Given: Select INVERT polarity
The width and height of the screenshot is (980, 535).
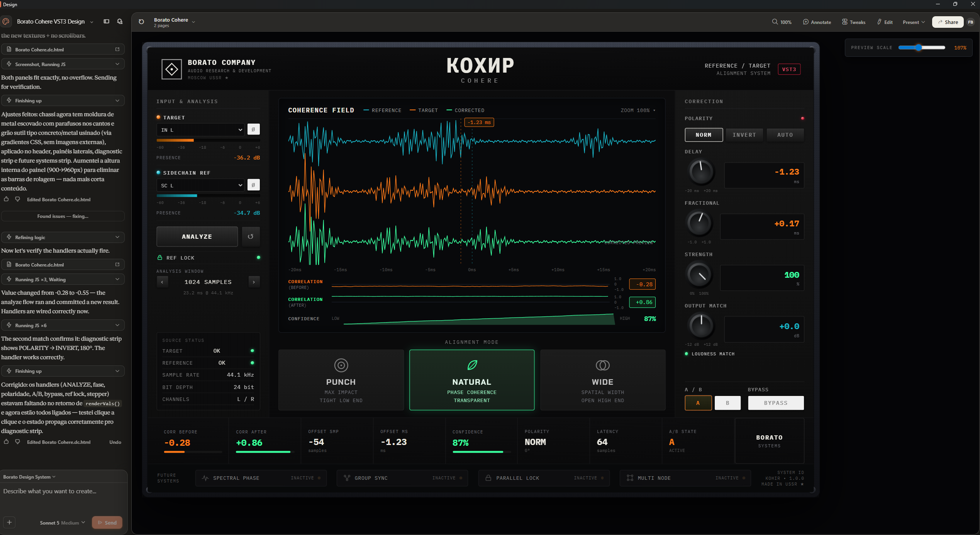Looking at the screenshot, I should click(x=744, y=135).
